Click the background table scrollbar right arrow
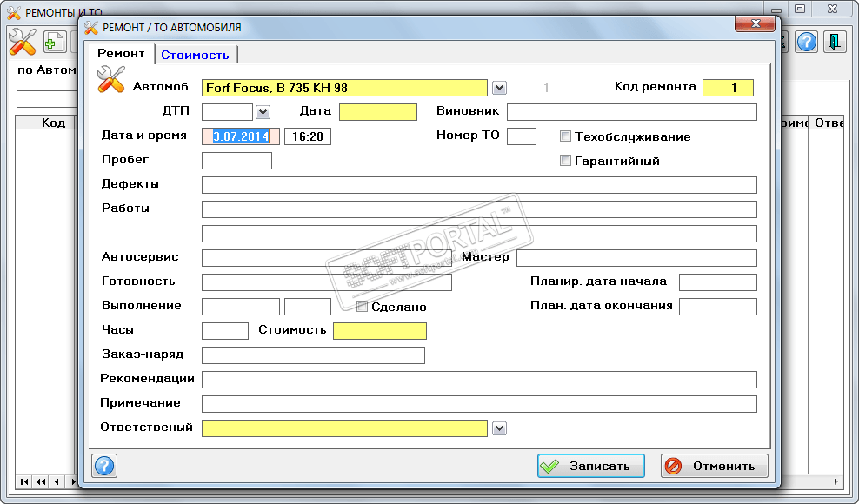859x504 pixels. 836,481
